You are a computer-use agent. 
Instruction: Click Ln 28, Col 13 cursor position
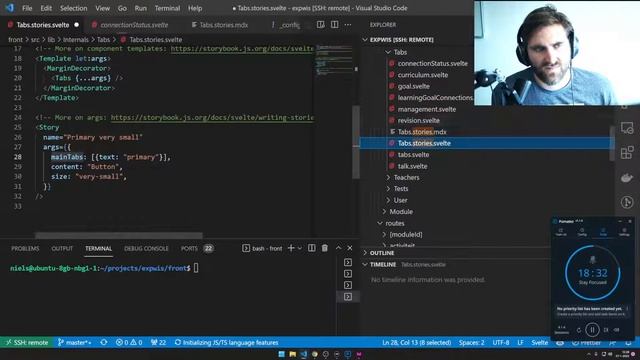[x=416, y=342]
